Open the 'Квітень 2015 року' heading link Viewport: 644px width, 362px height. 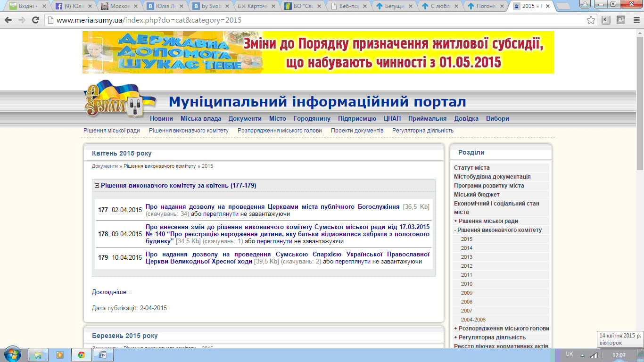tap(122, 153)
